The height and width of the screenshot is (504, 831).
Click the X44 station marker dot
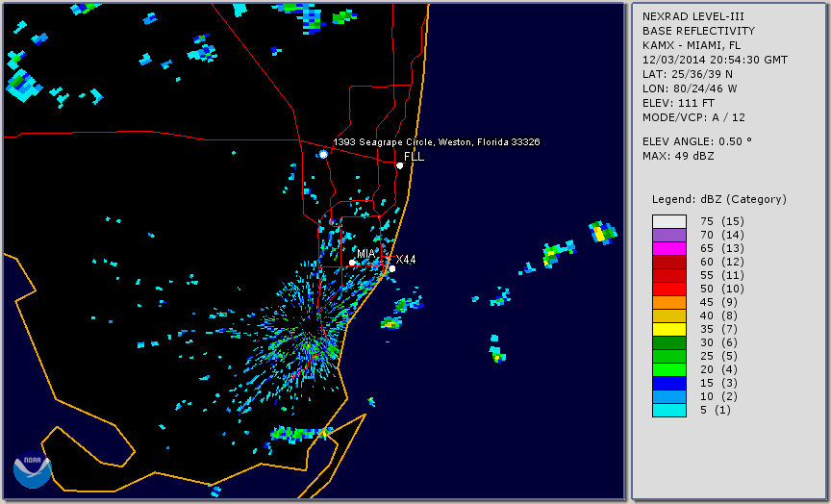point(392,269)
